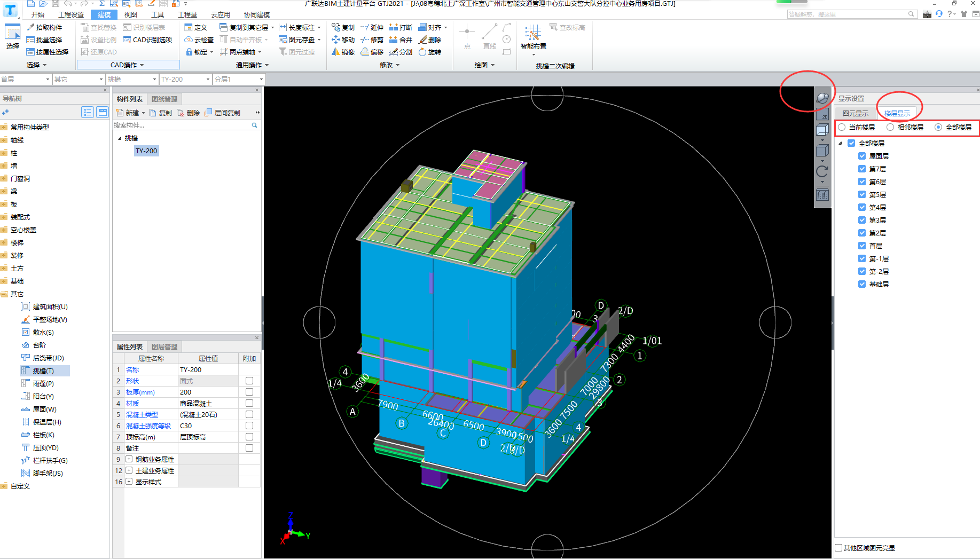Screen dimensions: 980x559
Task: Expand the 钢筋业务属性 property group
Action: pyautogui.click(x=129, y=459)
